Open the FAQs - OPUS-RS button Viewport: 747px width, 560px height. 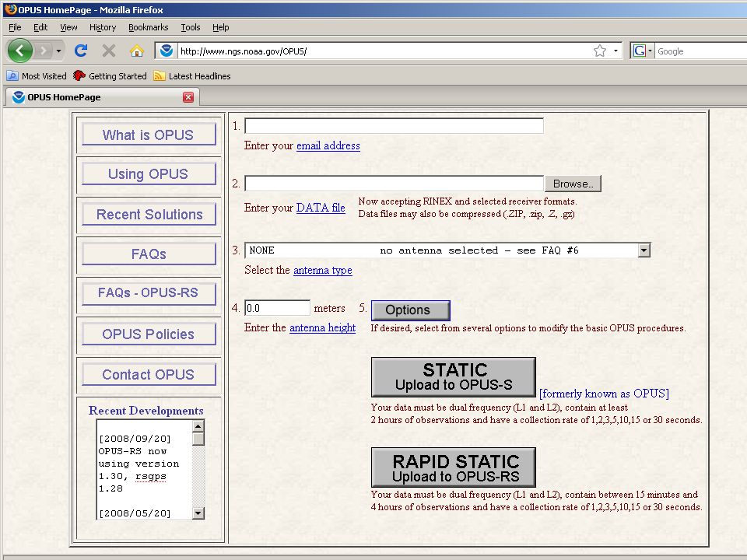pyautogui.click(x=149, y=293)
